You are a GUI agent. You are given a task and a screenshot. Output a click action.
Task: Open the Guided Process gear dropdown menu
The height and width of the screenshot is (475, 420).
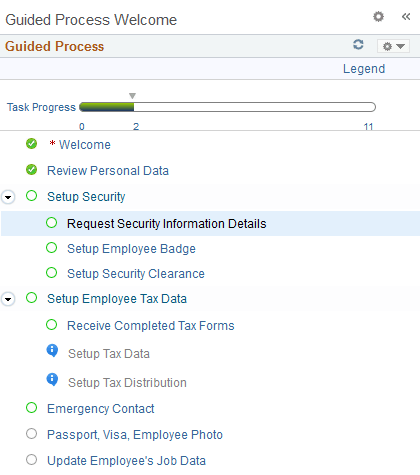click(x=393, y=46)
